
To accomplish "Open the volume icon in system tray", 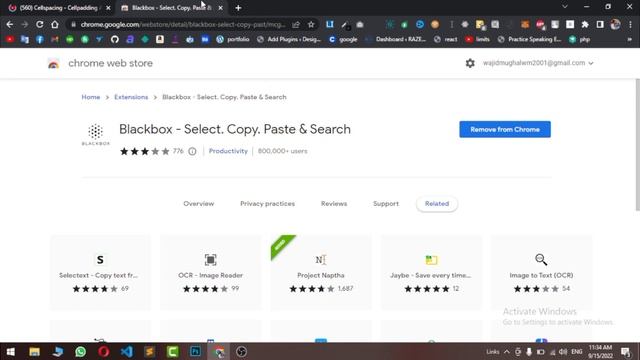I will (x=563, y=351).
